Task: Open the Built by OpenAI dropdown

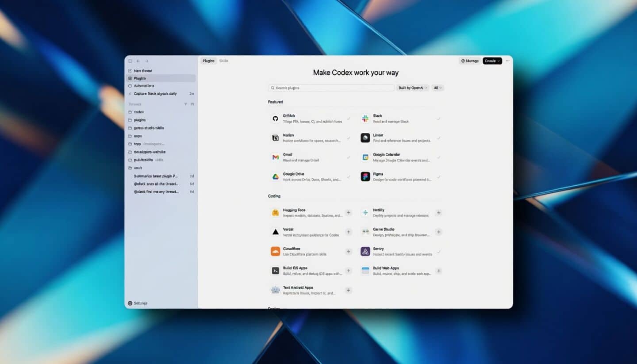Action: tap(413, 88)
